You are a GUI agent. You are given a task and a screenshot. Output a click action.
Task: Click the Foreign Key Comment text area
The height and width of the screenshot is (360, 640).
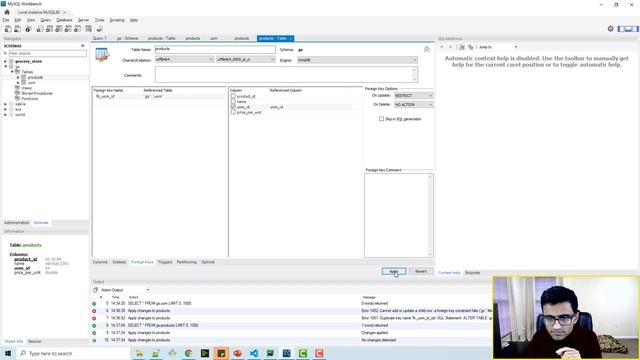click(x=398, y=215)
